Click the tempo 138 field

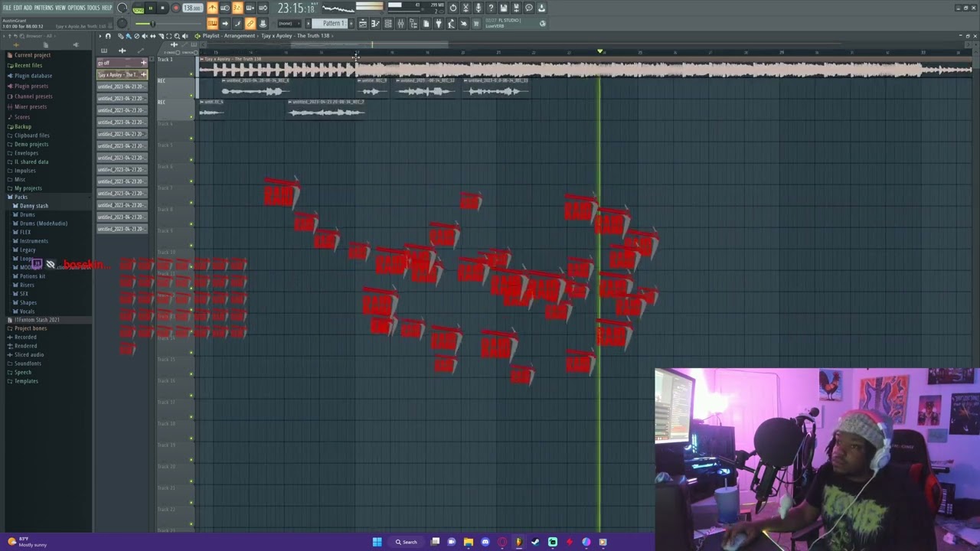[x=192, y=8]
